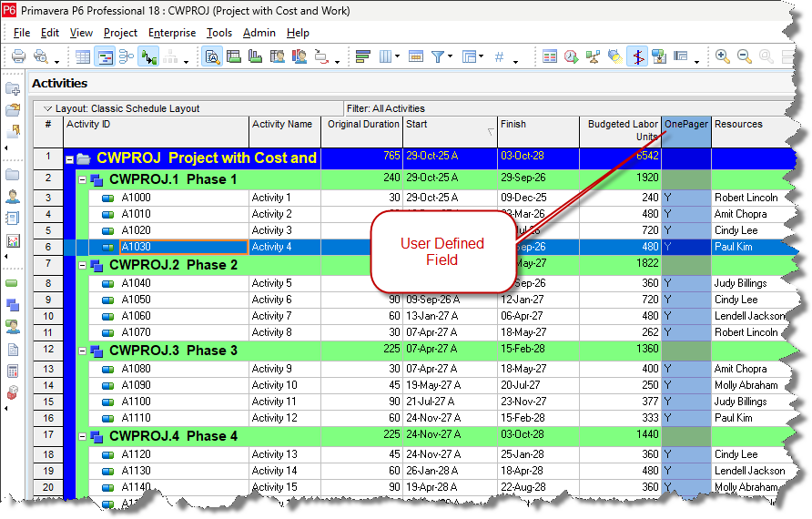The image size is (812, 519).
Task: Open the Group and Sort dropdown arrow
Action: 481,56
